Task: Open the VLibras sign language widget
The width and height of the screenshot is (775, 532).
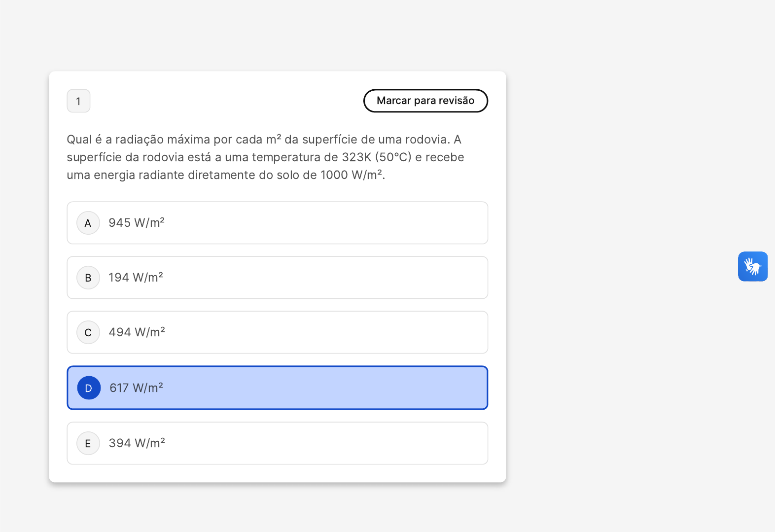Action: tap(752, 266)
